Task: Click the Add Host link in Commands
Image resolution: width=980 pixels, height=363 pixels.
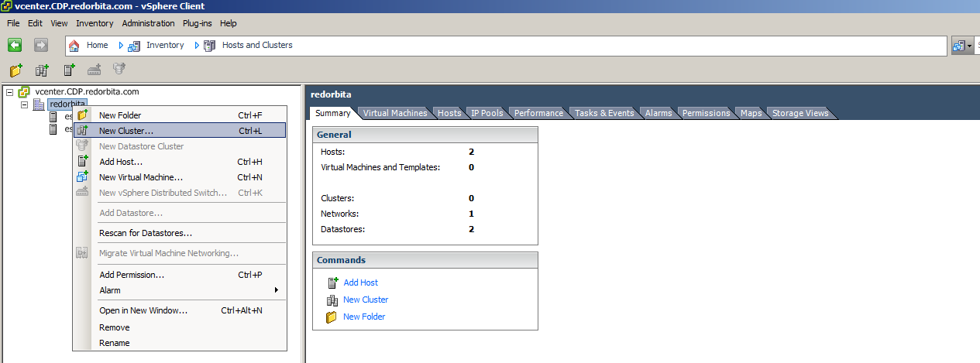Action: (361, 283)
